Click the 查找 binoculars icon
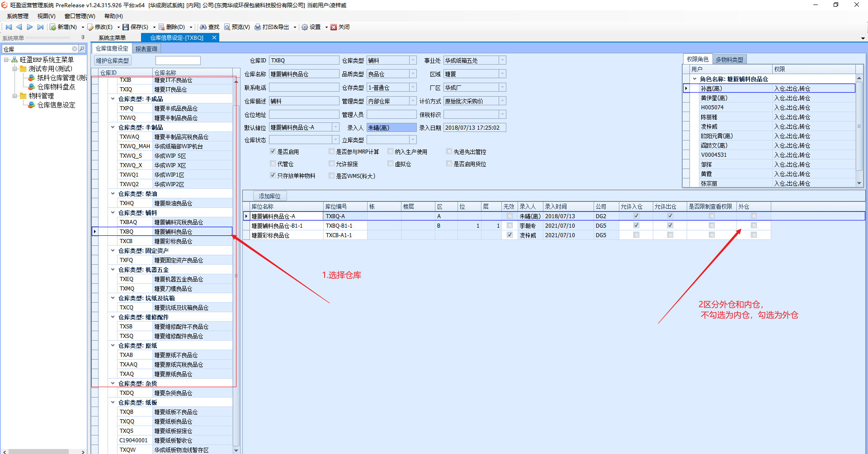Viewport: 868px width, 454px height. pos(203,27)
